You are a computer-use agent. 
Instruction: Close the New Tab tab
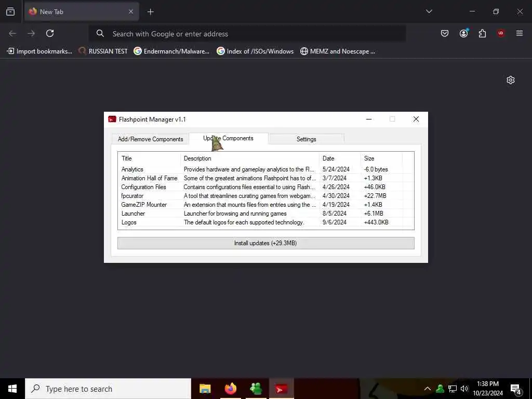point(131,11)
